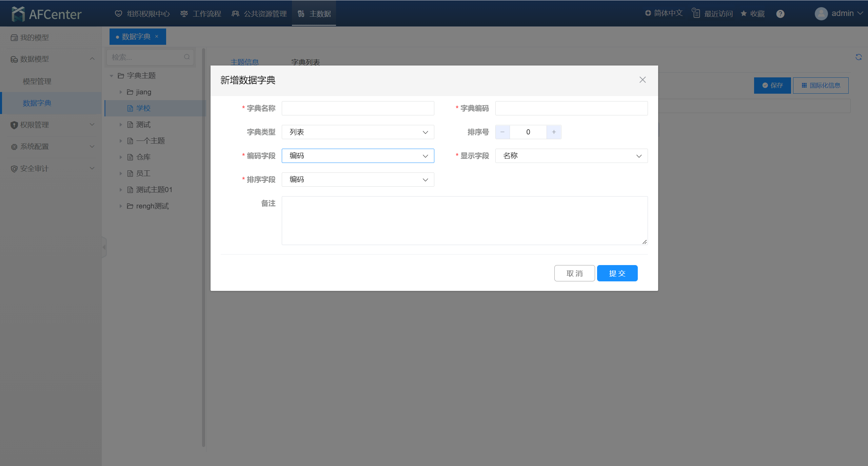
Task: Click into the 字典名称 input field
Action: point(358,108)
